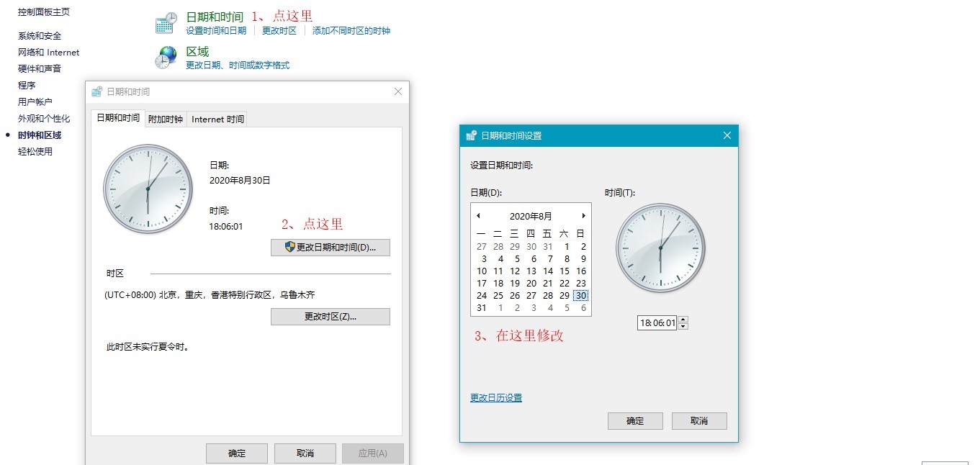Select August 25 in the calendar
Image resolution: width=980 pixels, height=465 pixels.
point(498,296)
